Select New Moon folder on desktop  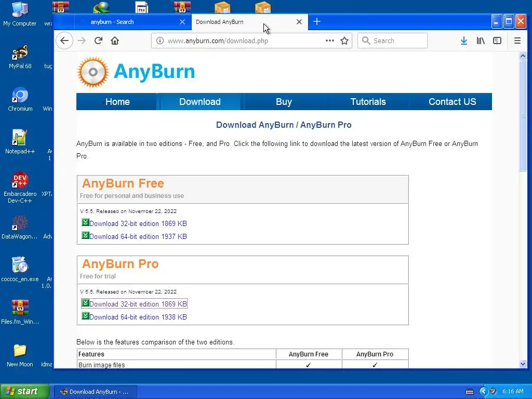point(20,355)
